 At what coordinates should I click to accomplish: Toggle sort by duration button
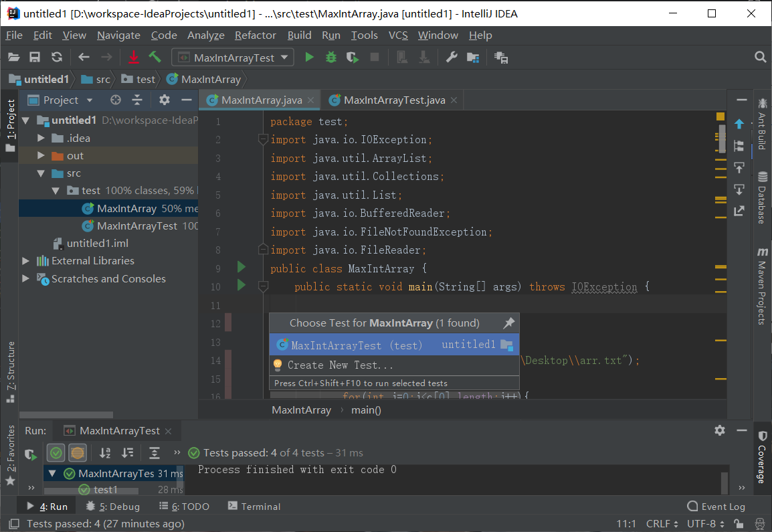[128, 452]
